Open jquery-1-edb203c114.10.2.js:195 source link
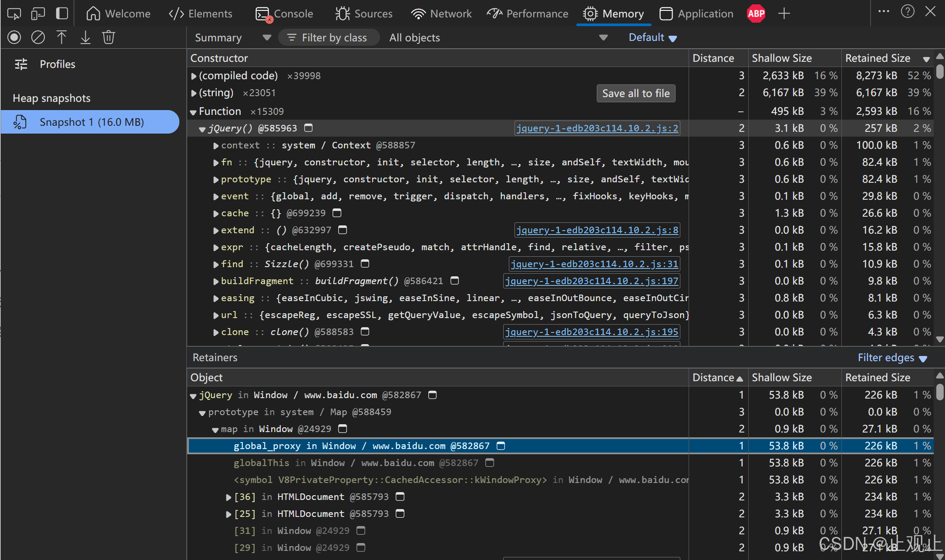Screen dimensions: 945x560 (592, 332)
